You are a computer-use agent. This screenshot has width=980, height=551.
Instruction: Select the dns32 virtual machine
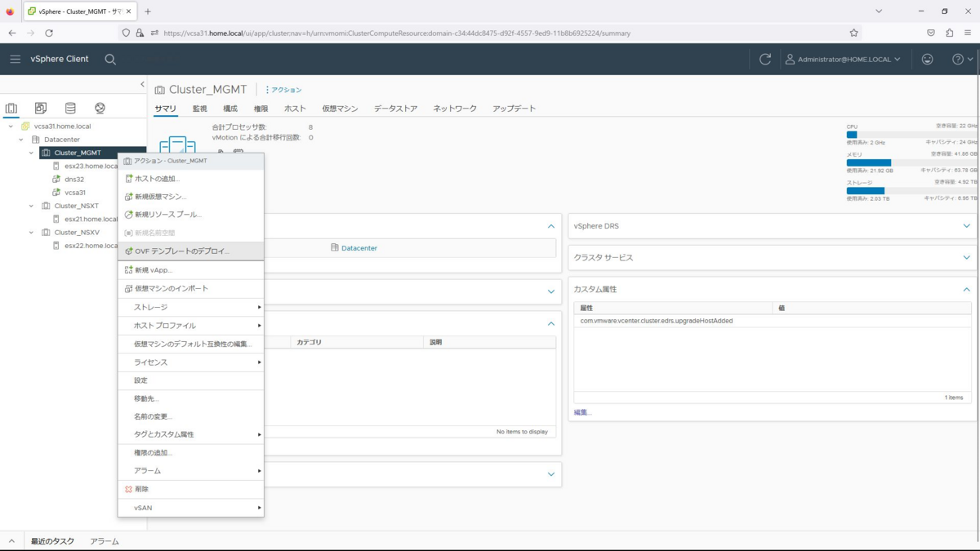pos(74,179)
